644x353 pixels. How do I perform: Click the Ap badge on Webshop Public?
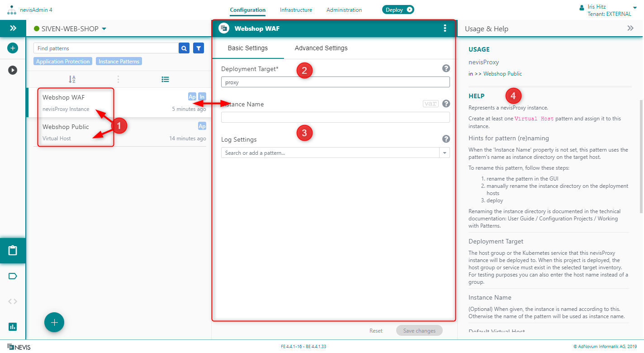click(202, 126)
